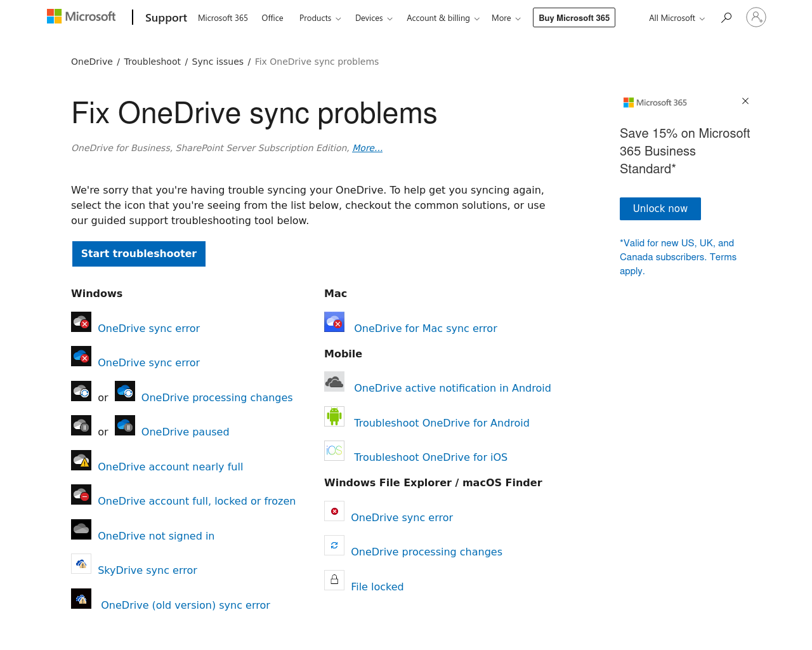Open OneDrive not signed in link
The width and height of the screenshot is (812, 650).
(x=156, y=536)
